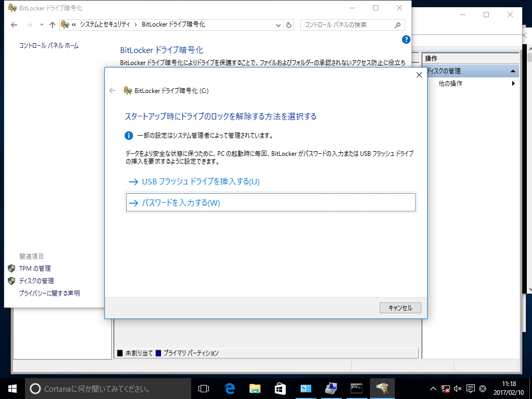Open TPM の管理 link
532x399 pixels.
pos(35,269)
